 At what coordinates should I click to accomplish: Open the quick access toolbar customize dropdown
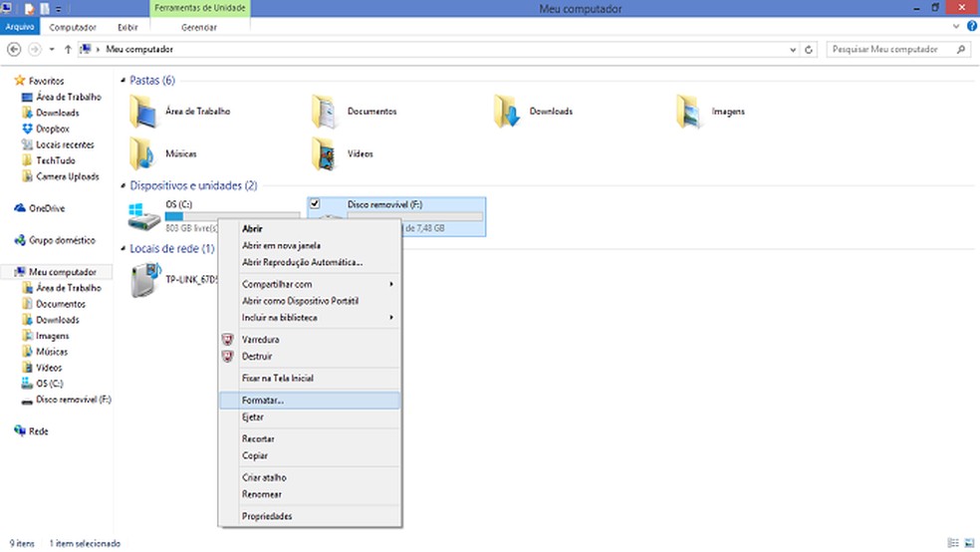pyautogui.click(x=59, y=9)
